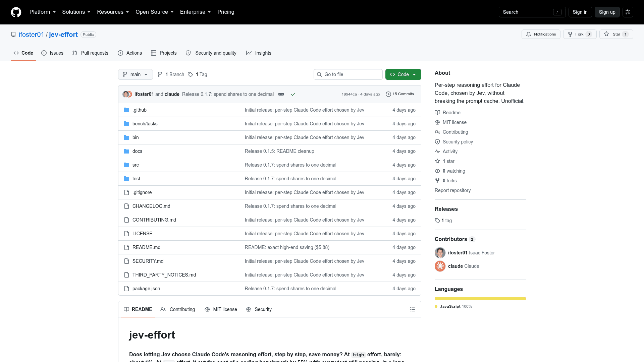The image size is (644, 362).
Task: Switch to the Pull requests tab
Action: pyautogui.click(x=90, y=53)
